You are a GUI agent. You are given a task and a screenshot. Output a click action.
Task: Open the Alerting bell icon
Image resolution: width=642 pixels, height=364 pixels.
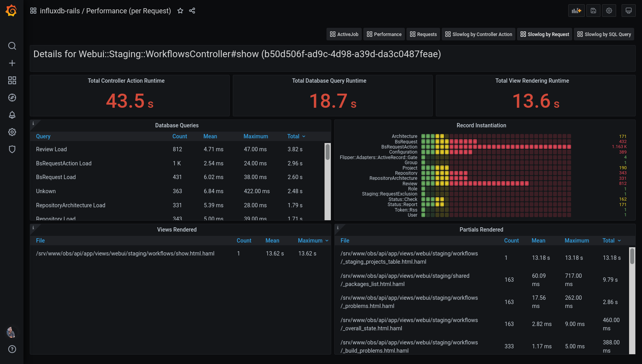coord(12,115)
